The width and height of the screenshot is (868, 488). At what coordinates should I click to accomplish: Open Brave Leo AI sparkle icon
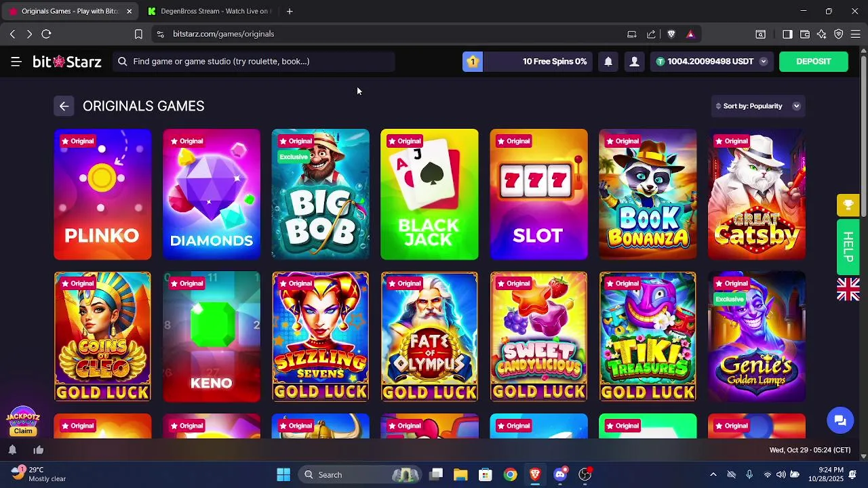point(822,34)
